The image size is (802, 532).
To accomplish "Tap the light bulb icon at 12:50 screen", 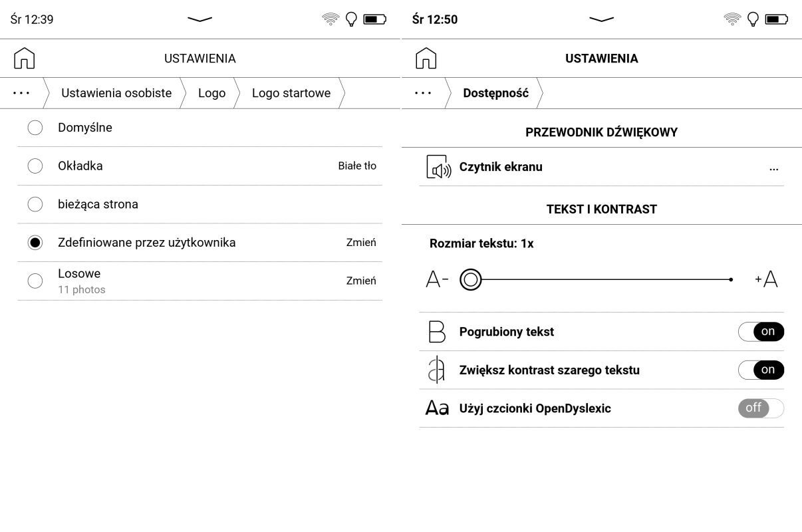I will coord(753,19).
